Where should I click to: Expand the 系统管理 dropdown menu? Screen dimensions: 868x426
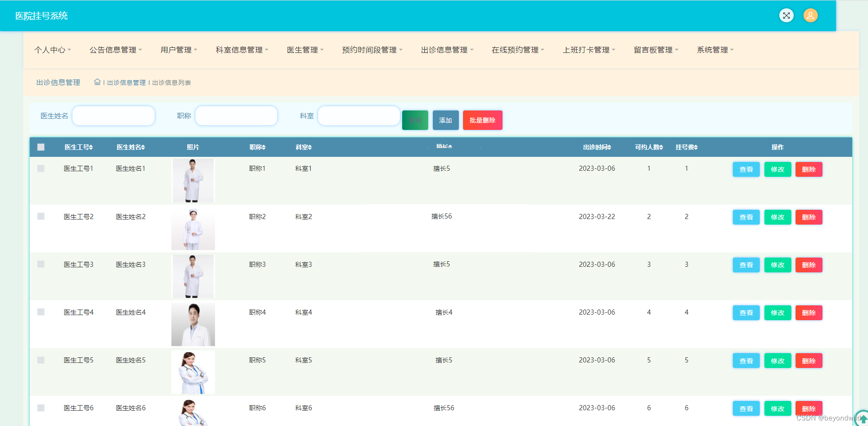pyautogui.click(x=715, y=50)
